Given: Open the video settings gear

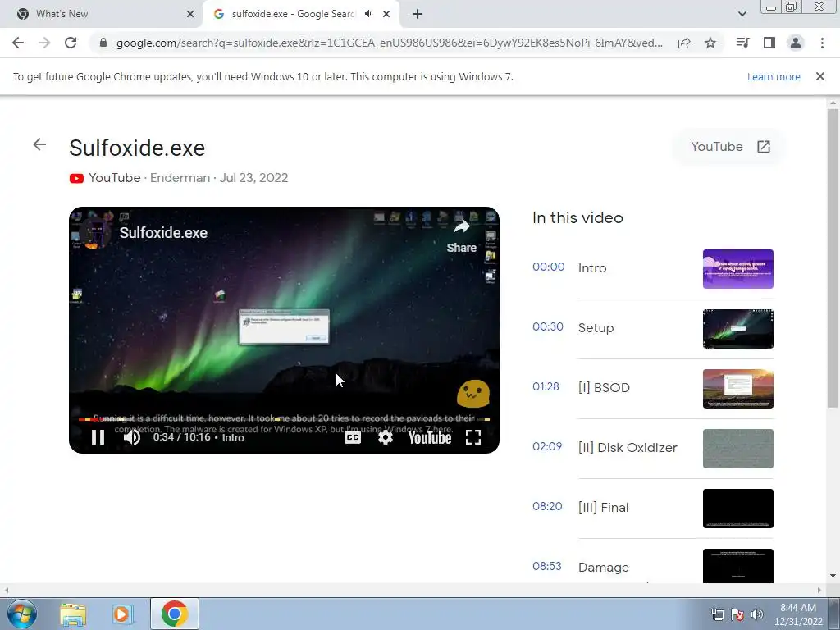Looking at the screenshot, I should (386, 438).
